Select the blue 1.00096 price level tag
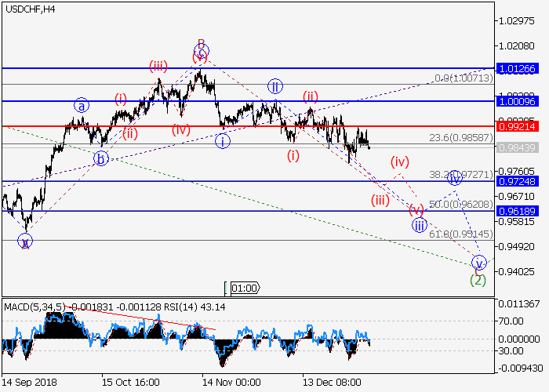 coord(520,101)
